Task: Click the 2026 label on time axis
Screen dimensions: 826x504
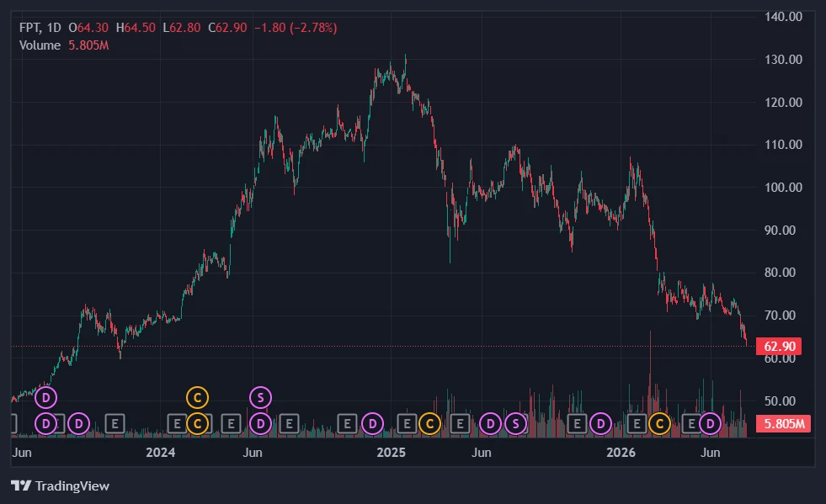Action: pyautogui.click(x=621, y=453)
